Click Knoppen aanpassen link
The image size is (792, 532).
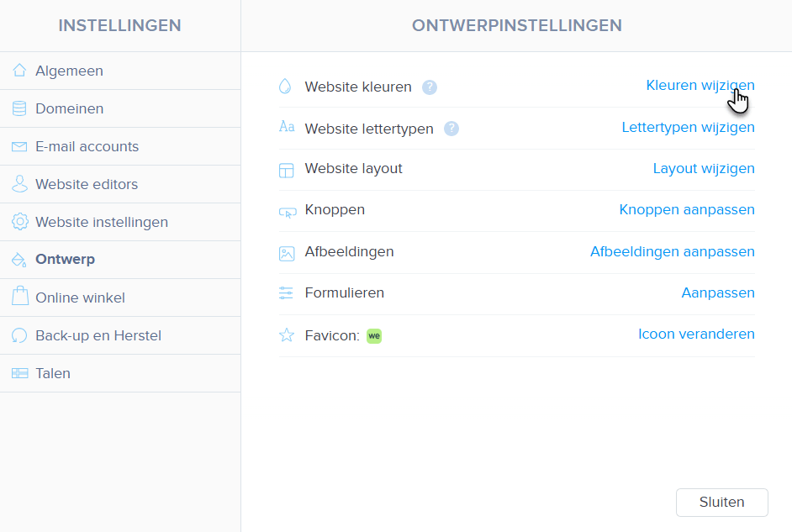click(687, 209)
